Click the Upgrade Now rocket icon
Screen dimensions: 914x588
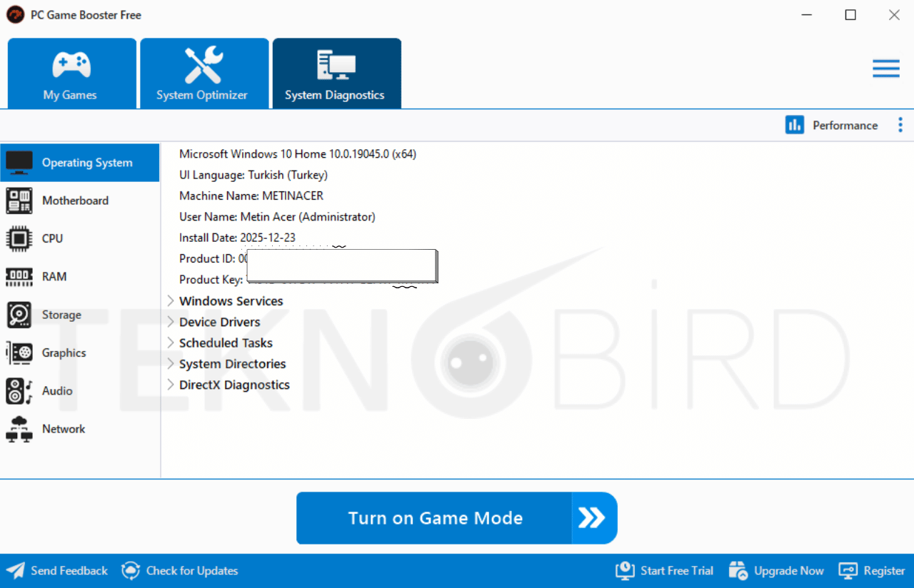(738, 570)
